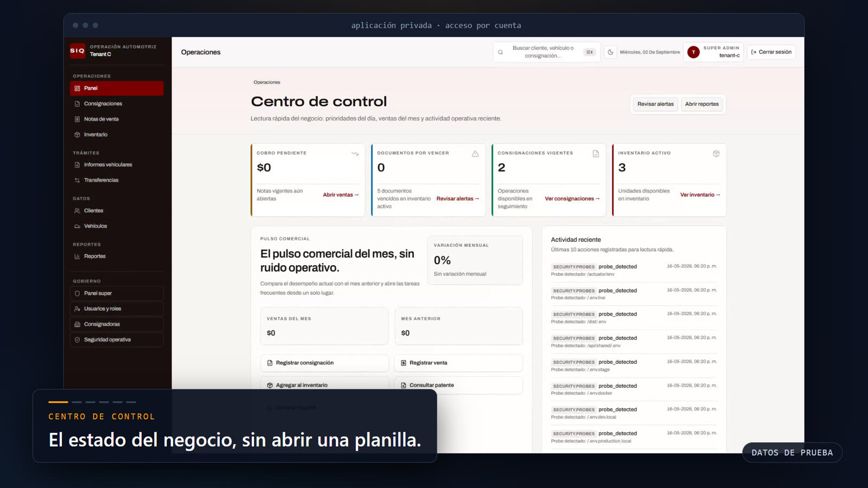
Task: Click the Informes vehiculares file icon
Action: (77, 165)
